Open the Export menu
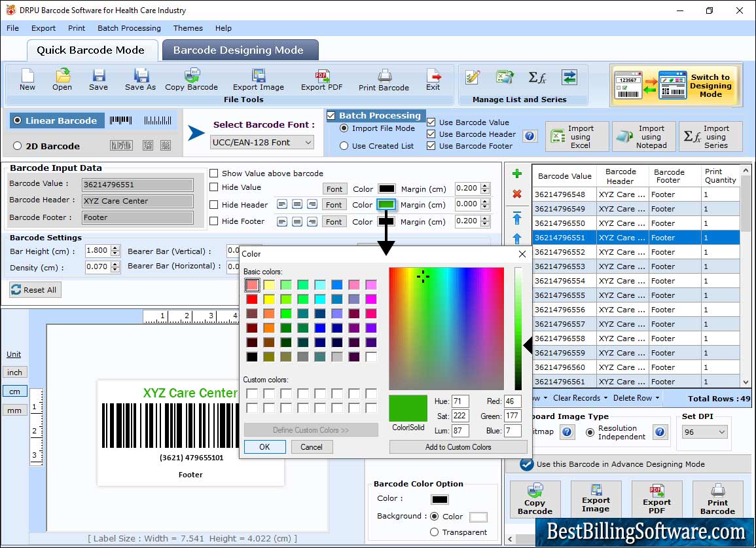The image size is (756, 548). point(43,28)
